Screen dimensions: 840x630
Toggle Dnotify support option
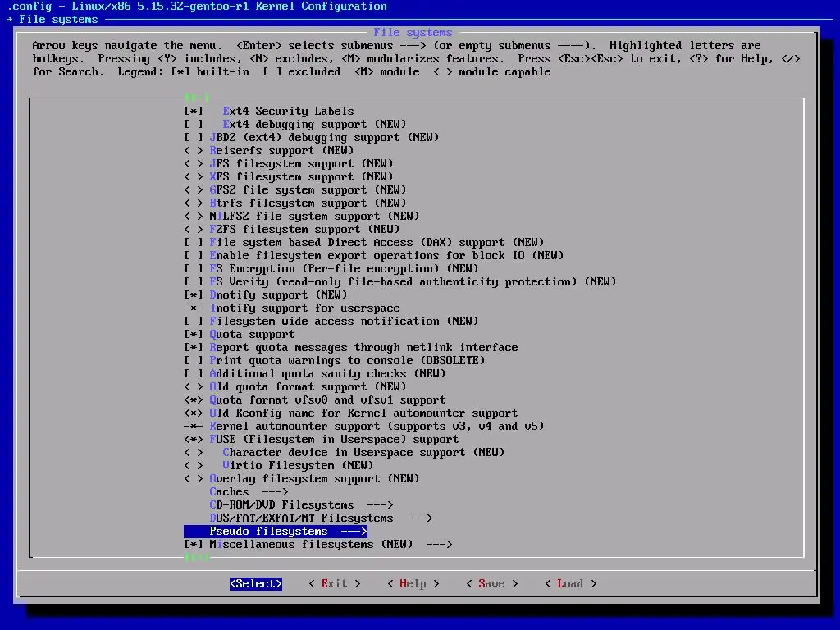click(266, 294)
